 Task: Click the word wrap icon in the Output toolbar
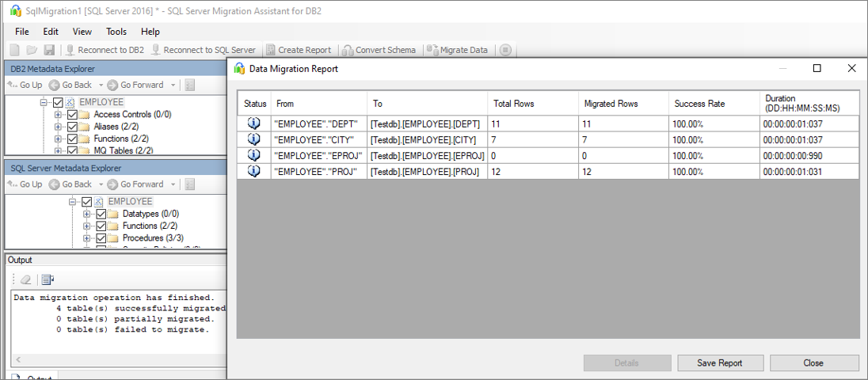(48, 279)
